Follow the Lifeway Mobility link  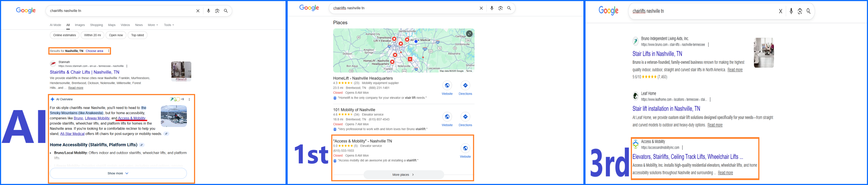[x=97, y=118]
